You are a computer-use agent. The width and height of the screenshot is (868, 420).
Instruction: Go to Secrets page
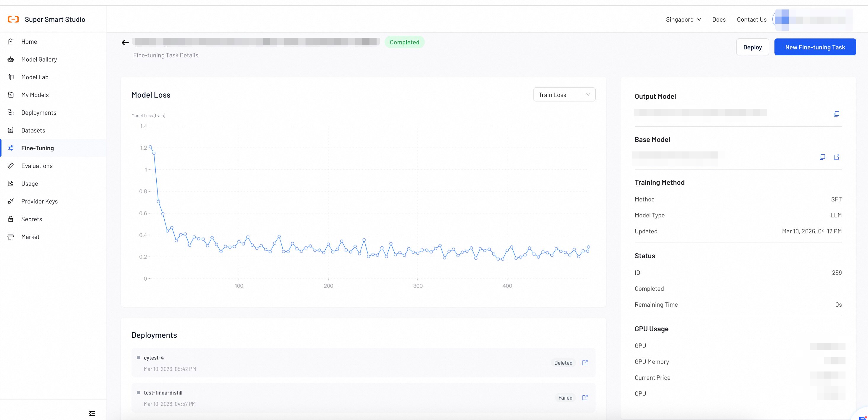click(x=53, y=219)
